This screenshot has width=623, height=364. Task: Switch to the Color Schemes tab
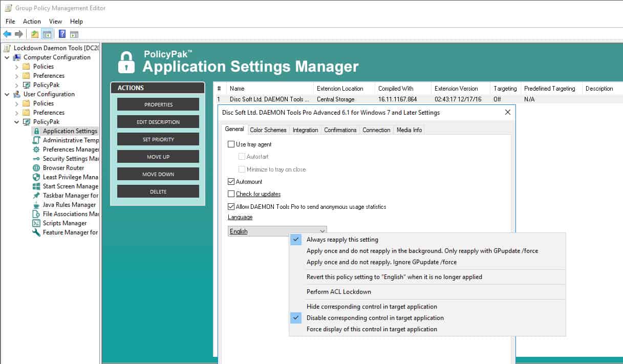(x=268, y=130)
